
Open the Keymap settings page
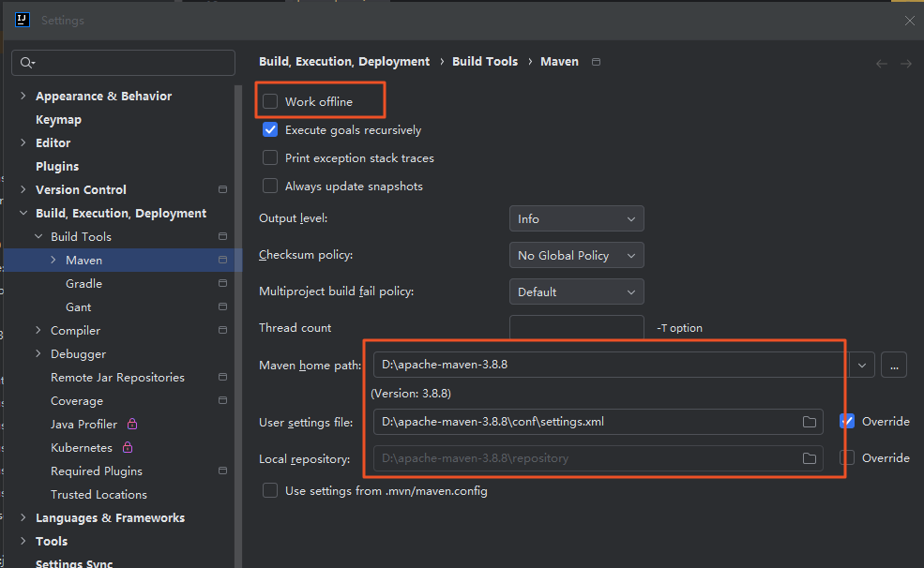point(58,119)
